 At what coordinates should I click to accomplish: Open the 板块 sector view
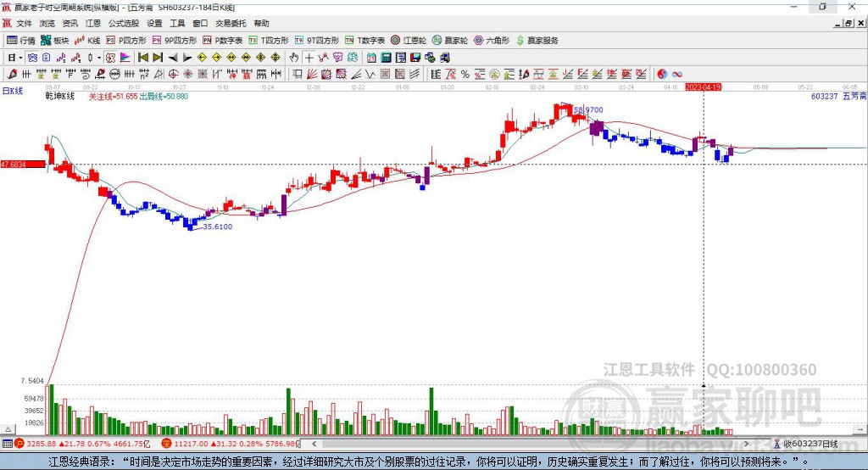tap(55, 41)
